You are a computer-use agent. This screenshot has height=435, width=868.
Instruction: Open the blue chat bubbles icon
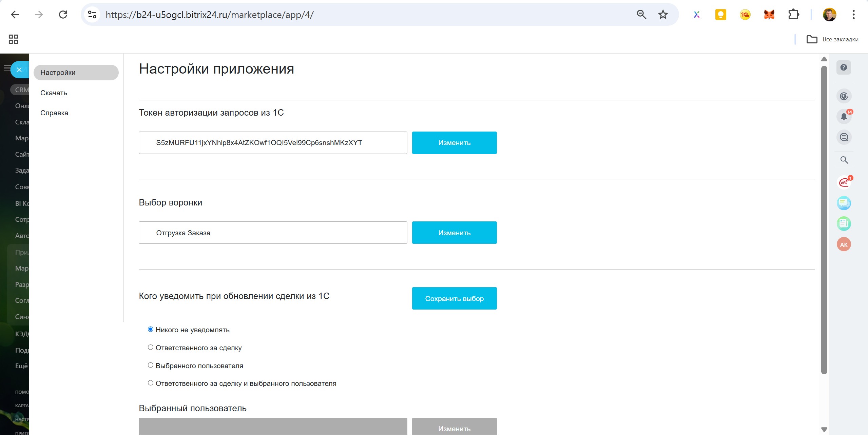pyautogui.click(x=844, y=203)
